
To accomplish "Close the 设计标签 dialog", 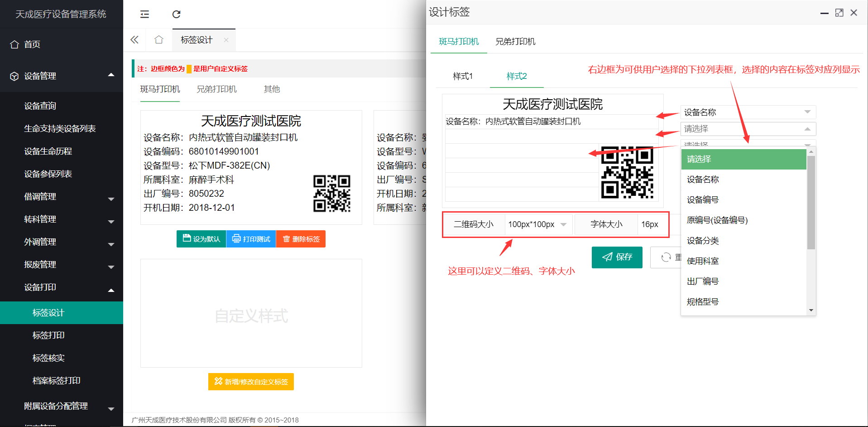I will click(854, 13).
